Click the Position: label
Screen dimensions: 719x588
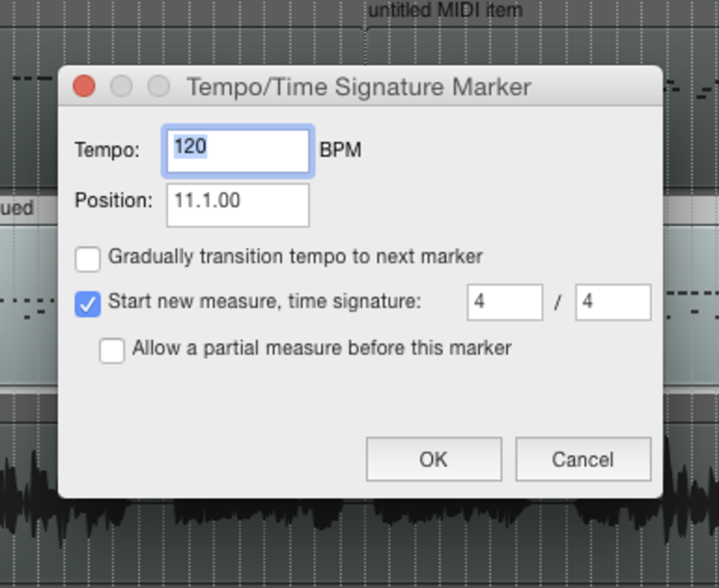[114, 200]
